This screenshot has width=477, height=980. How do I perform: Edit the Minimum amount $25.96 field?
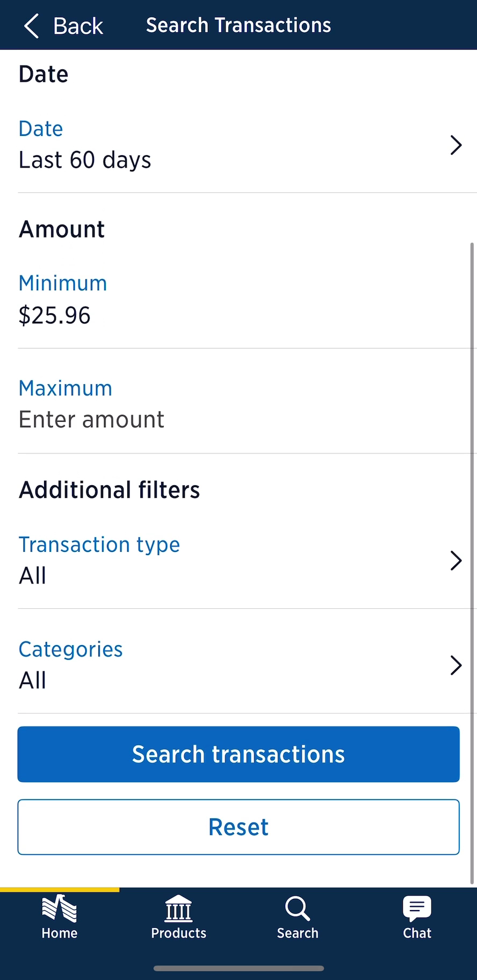click(x=55, y=315)
